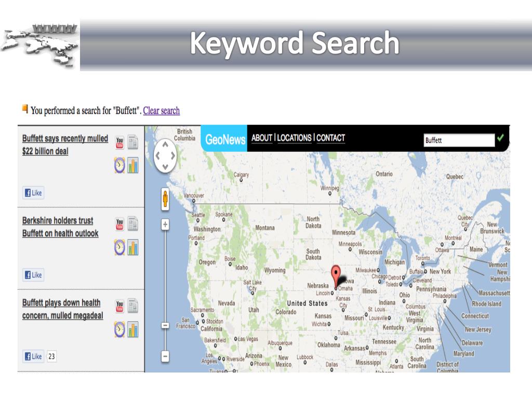Open YouTube icon for "Buffett plays down health" story
532x399 pixels.
(x=119, y=307)
